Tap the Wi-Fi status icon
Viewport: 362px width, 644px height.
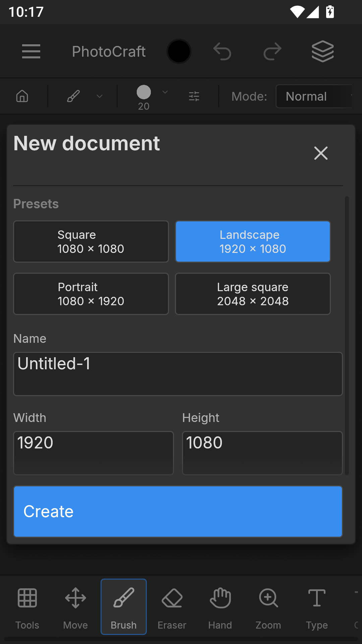[x=297, y=12]
